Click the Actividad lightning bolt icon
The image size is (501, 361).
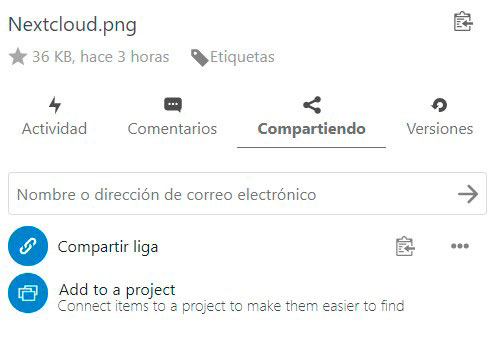tap(55, 105)
